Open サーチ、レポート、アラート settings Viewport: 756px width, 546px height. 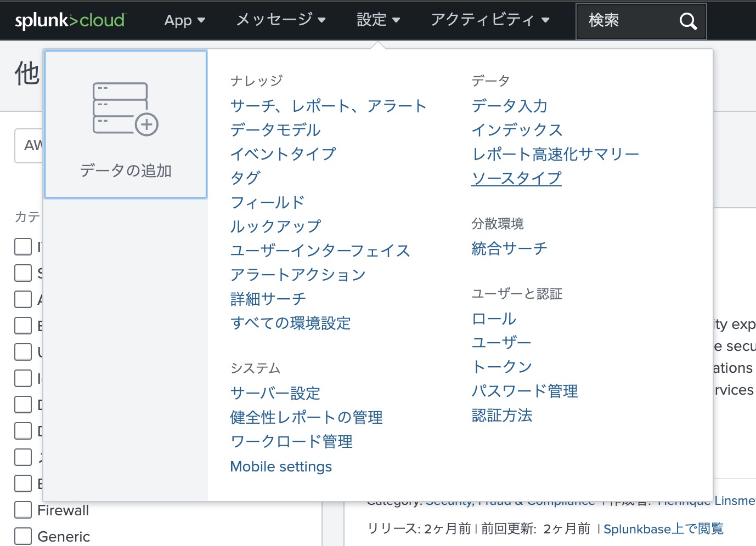[x=328, y=106]
